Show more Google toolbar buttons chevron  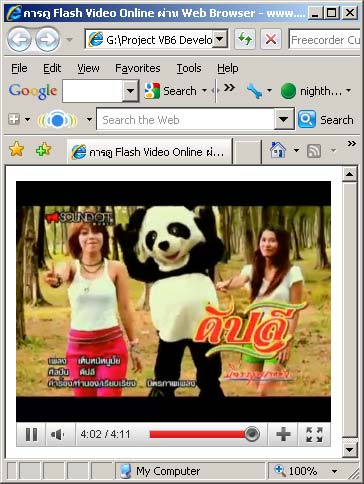[229, 88]
